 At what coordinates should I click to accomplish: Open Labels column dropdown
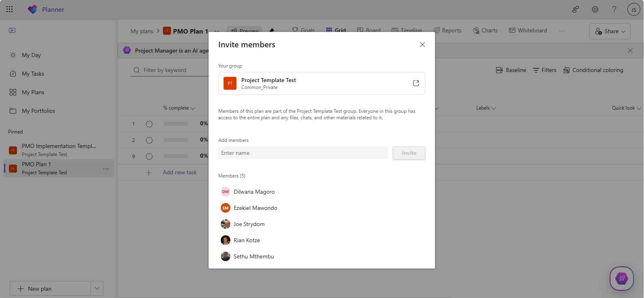click(494, 108)
